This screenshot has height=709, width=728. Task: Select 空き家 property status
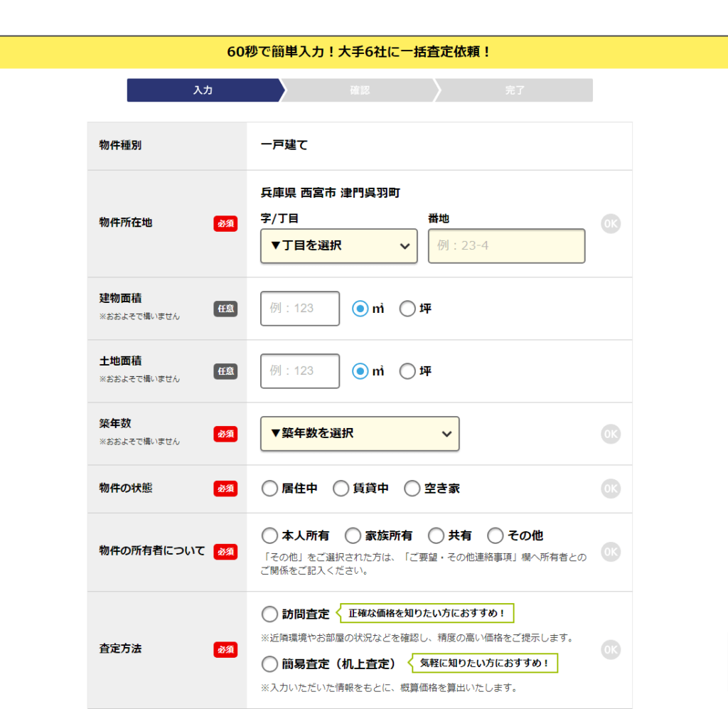pyautogui.click(x=412, y=489)
